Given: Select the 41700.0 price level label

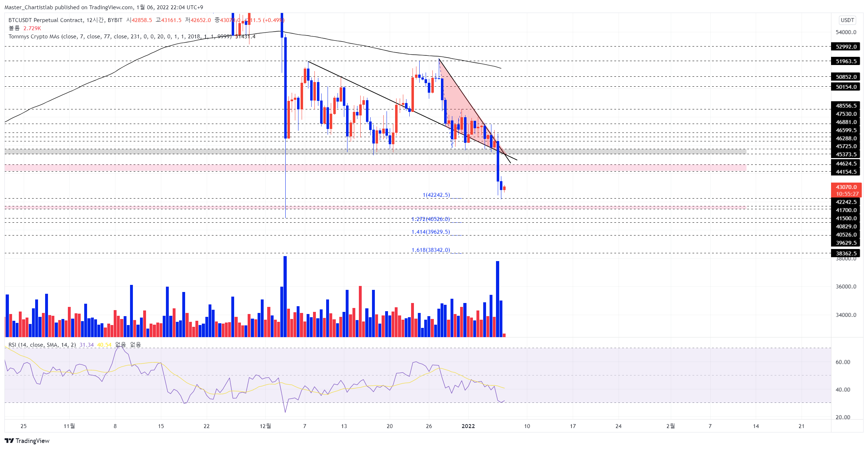Looking at the screenshot, I should [846, 210].
